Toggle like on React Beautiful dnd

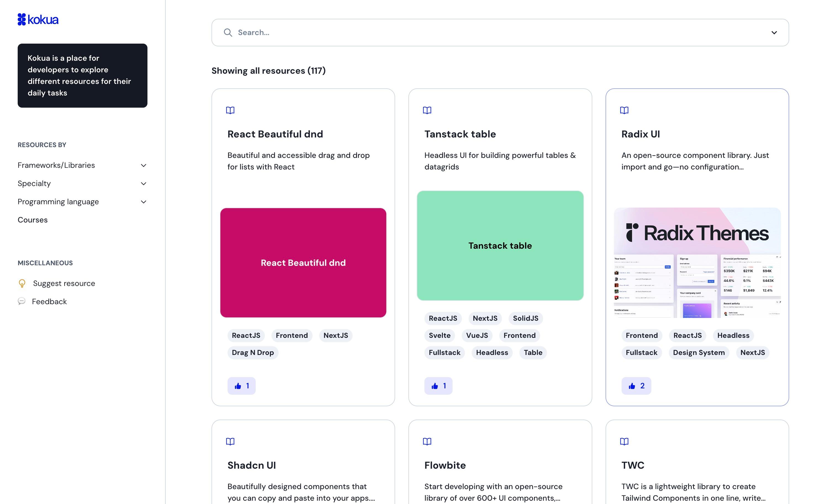[241, 386]
